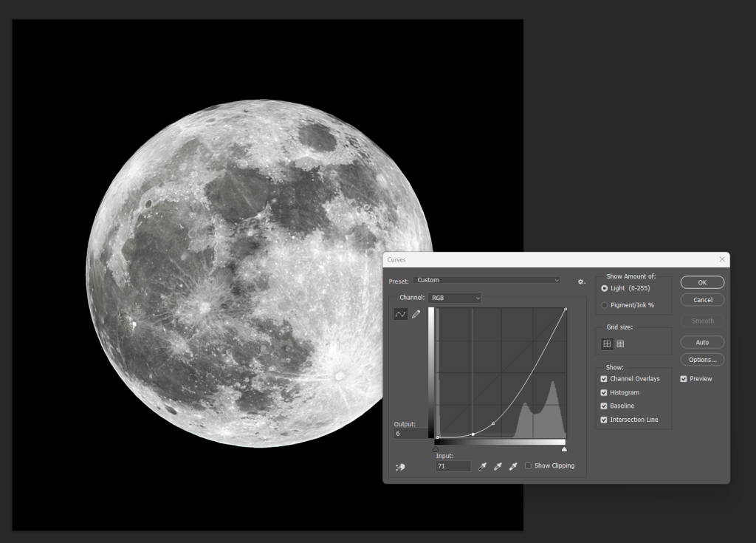Click the white point slider triangle
Image resolution: width=756 pixels, height=543 pixels.
(565, 448)
